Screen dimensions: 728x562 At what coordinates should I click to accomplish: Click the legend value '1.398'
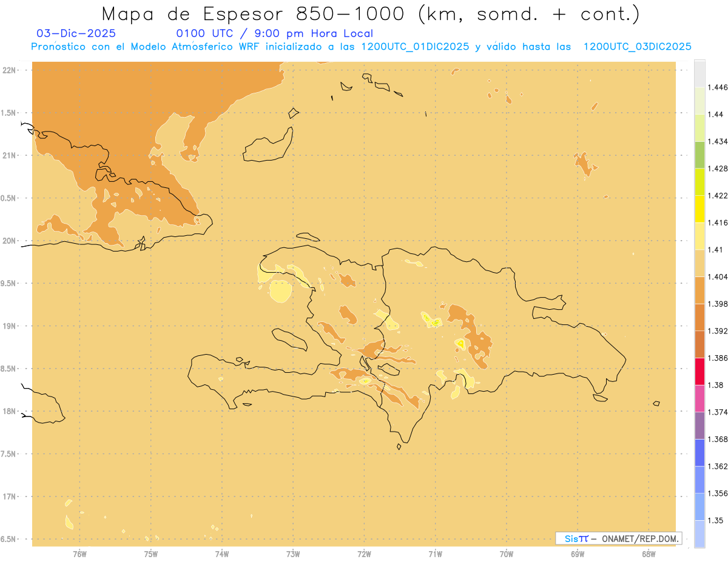[x=718, y=304]
